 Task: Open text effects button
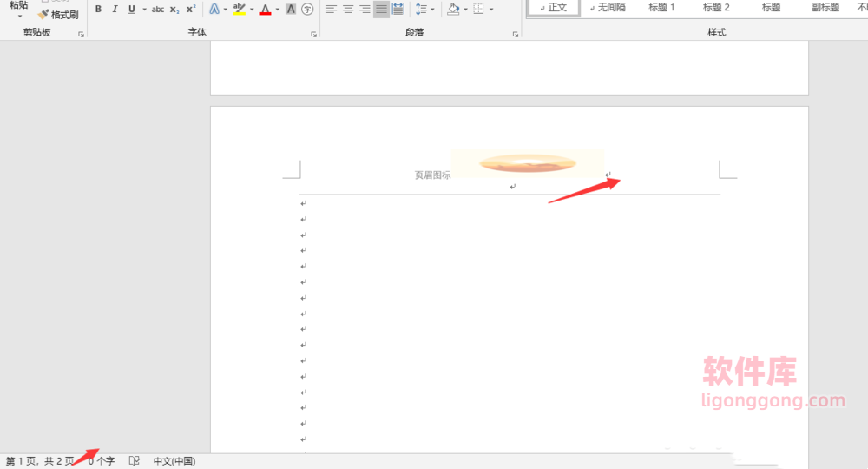coord(214,9)
